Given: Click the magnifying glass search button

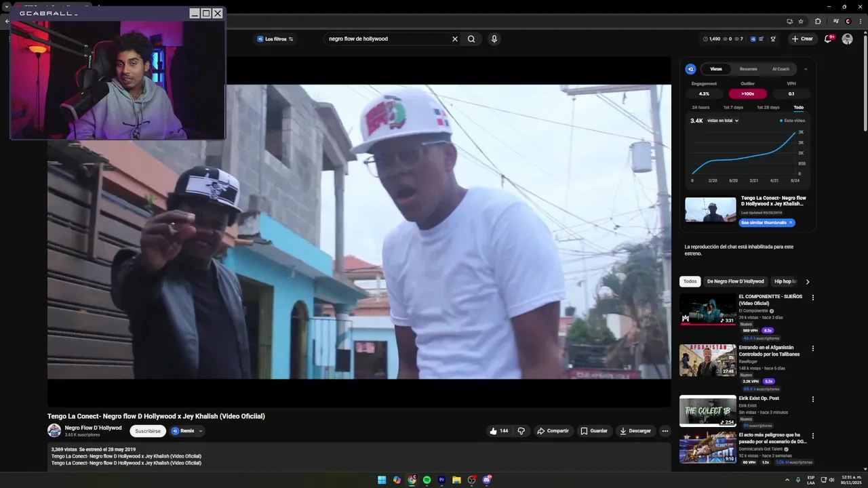Looking at the screenshot, I should pyautogui.click(x=471, y=39).
